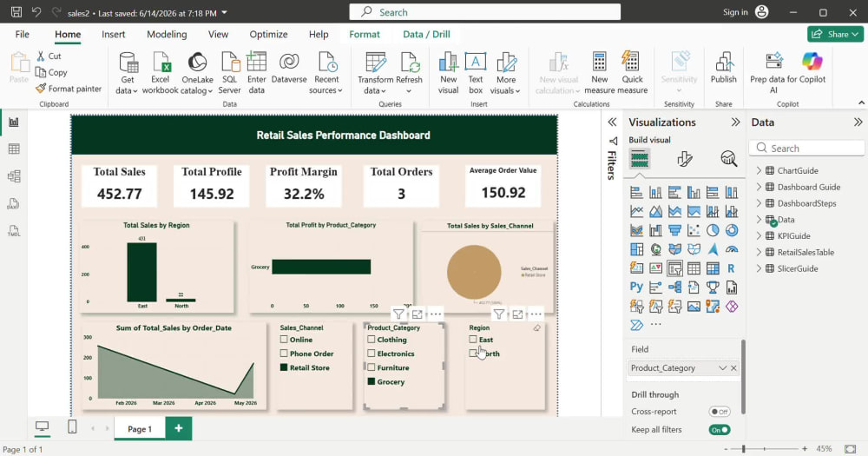The width and height of the screenshot is (868, 456).
Task: Open the Analytics magnifier icon
Action: (729, 160)
